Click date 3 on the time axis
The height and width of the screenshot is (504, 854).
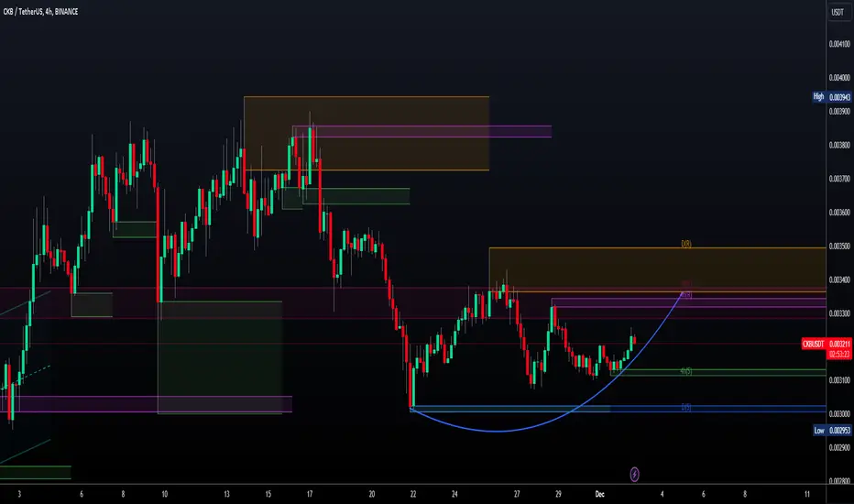[19, 494]
